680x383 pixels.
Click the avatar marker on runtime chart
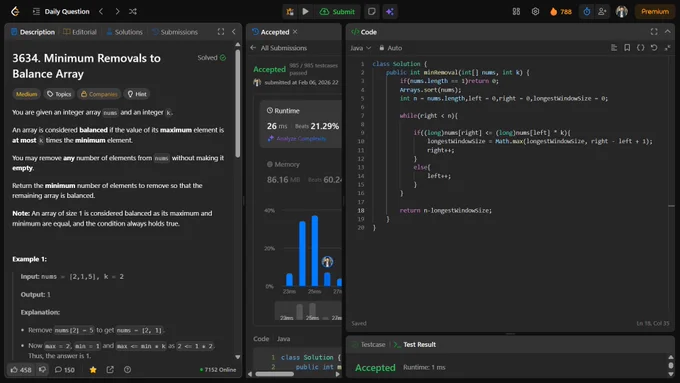pyautogui.click(x=327, y=262)
